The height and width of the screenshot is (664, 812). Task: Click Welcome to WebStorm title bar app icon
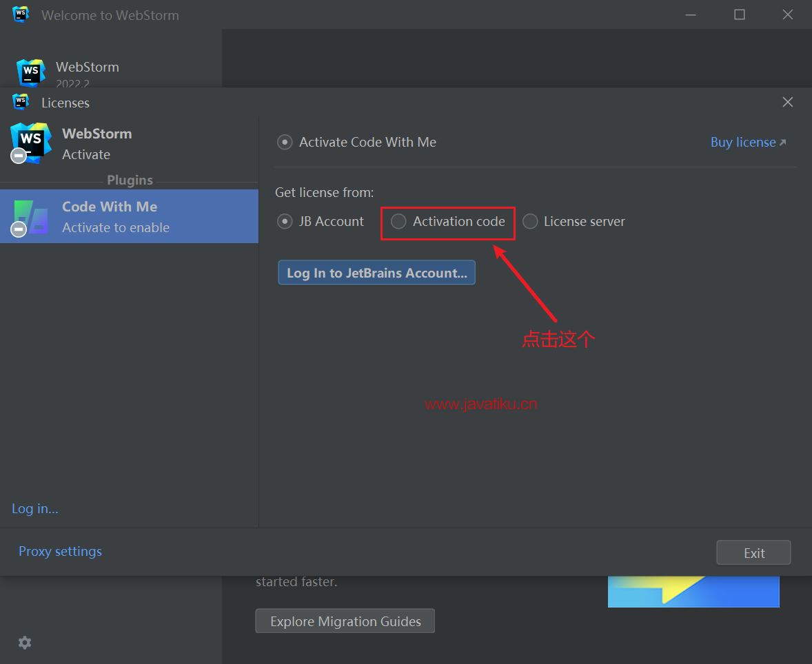coord(21,14)
